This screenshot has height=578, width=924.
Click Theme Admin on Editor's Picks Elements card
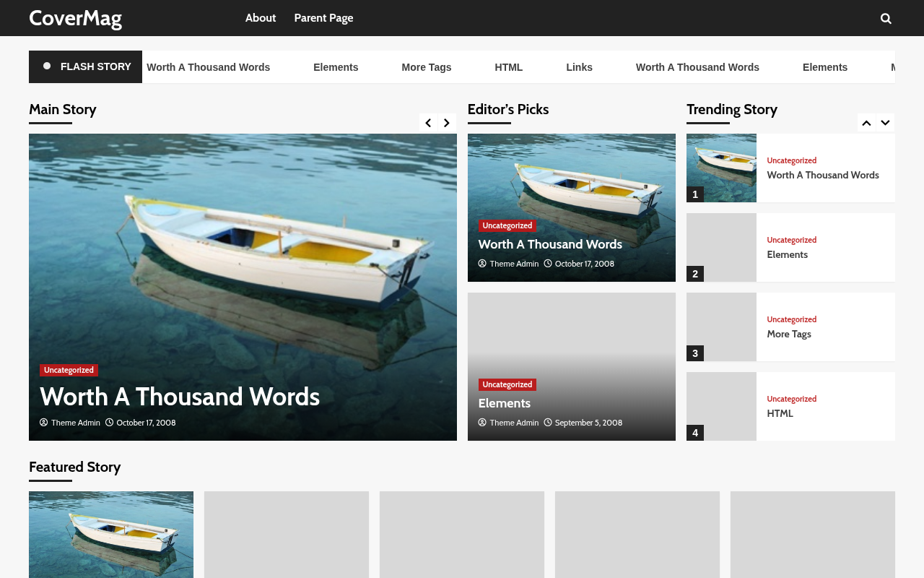tap(514, 423)
